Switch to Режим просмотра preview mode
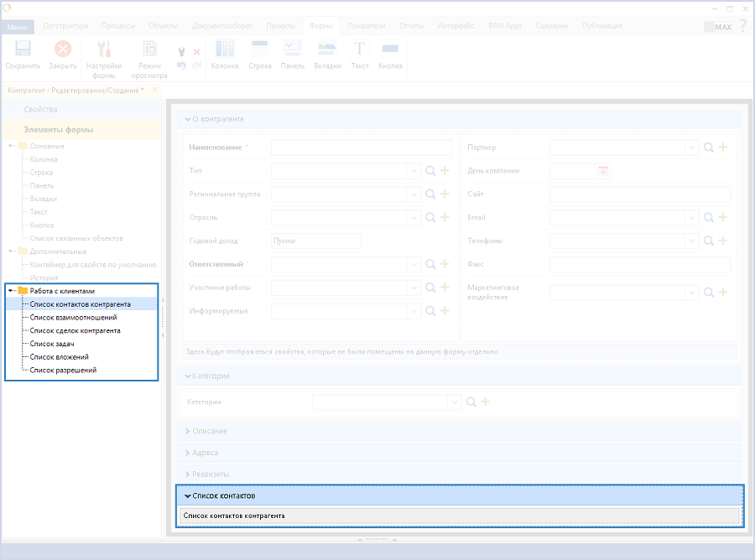The height and width of the screenshot is (560, 755). coord(149,50)
